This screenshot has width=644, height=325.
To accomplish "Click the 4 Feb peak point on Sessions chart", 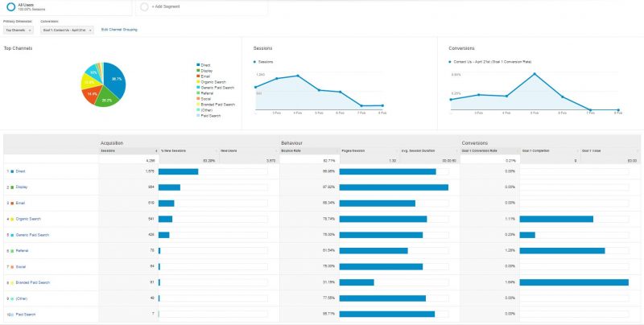I will click(x=298, y=76).
